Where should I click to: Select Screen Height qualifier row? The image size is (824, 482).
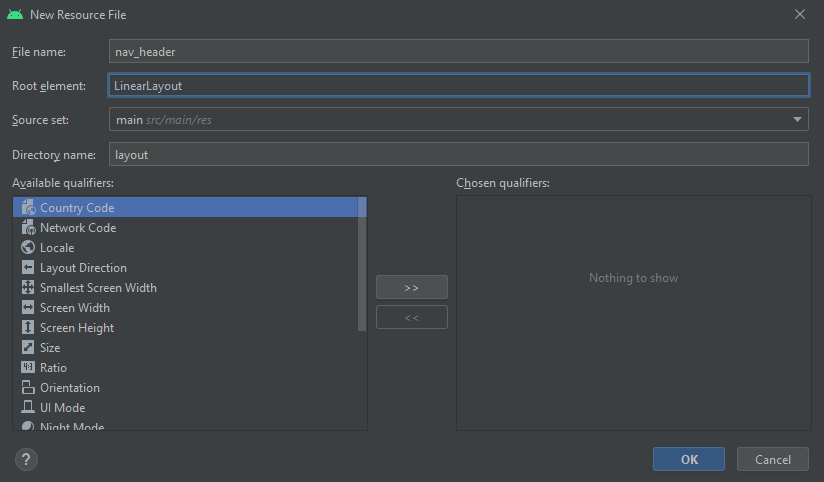pos(185,327)
